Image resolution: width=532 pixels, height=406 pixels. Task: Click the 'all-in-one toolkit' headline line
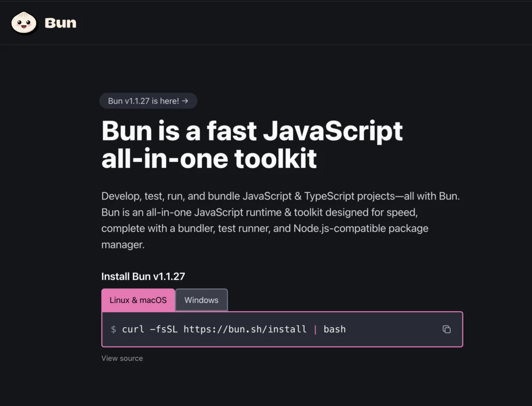209,159
